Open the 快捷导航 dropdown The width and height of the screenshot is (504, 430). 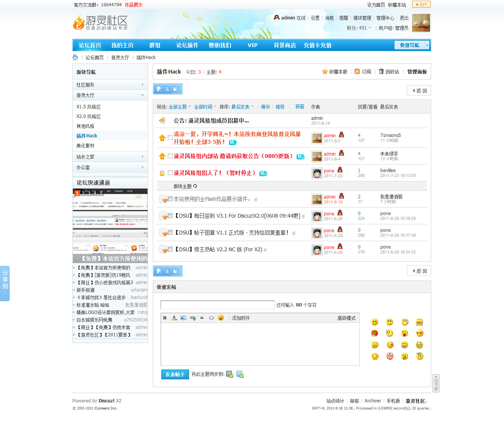[x=412, y=45]
